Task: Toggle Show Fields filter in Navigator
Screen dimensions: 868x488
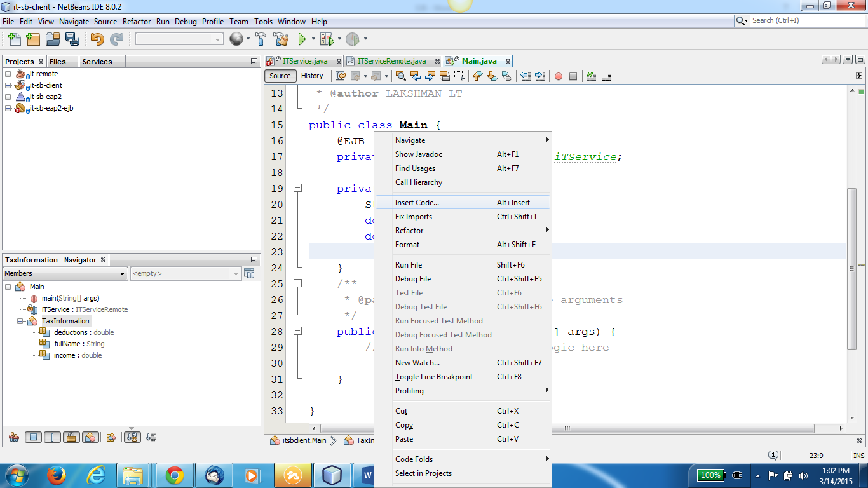Action: pyautogui.click(x=34, y=437)
